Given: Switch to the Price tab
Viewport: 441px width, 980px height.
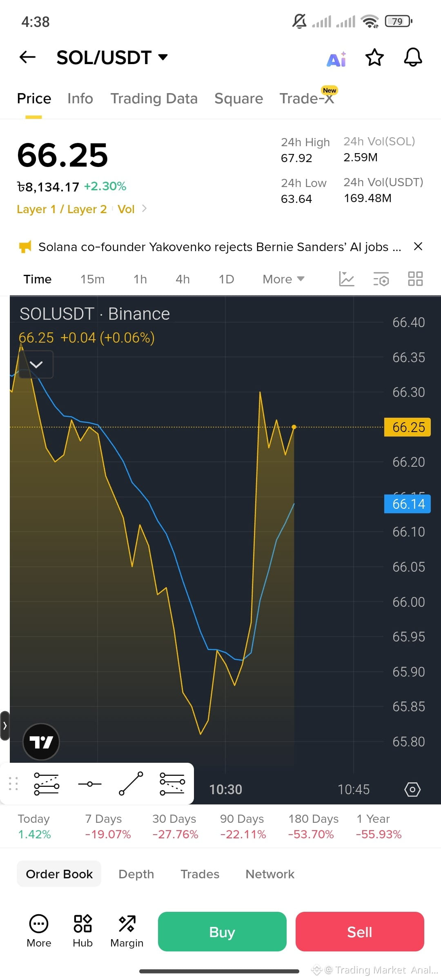Looking at the screenshot, I should (x=34, y=98).
